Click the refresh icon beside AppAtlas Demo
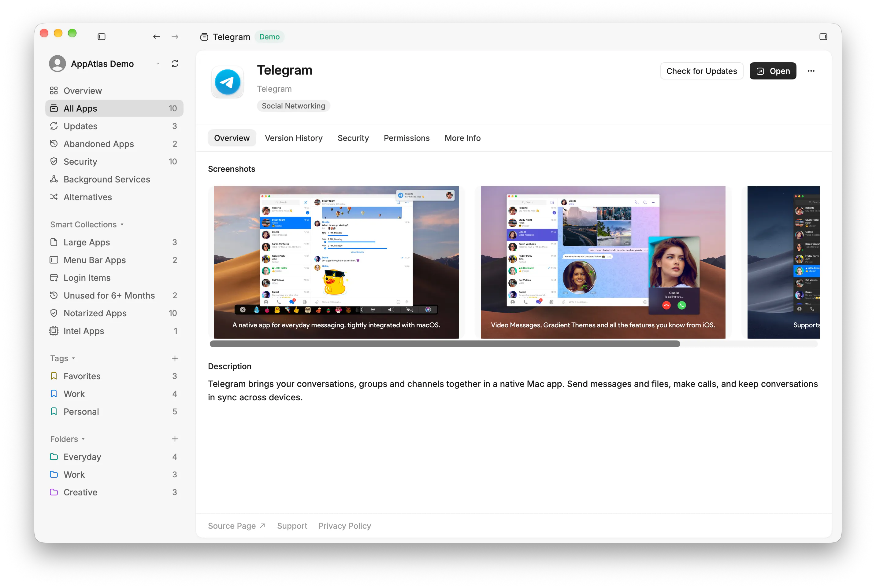This screenshot has height=588, width=876. (x=175, y=64)
